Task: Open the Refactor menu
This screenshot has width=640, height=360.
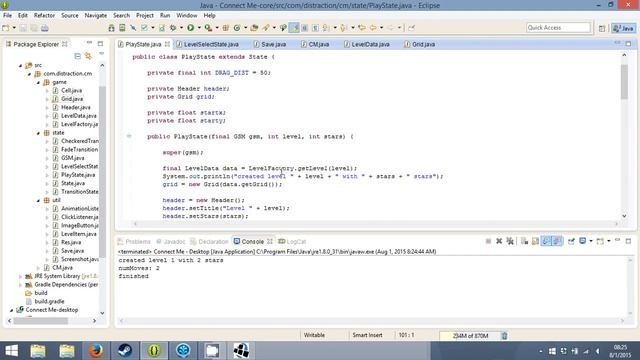Action: coord(44,16)
